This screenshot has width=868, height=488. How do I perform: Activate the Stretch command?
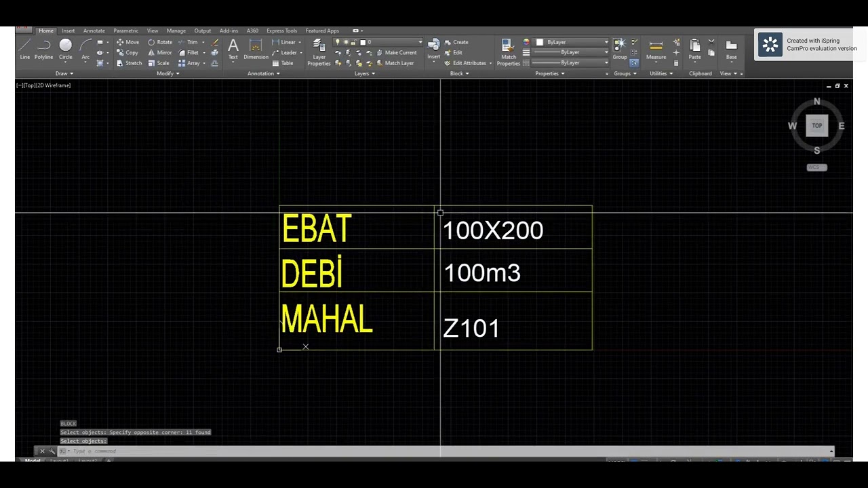pyautogui.click(x=129, y=63)
